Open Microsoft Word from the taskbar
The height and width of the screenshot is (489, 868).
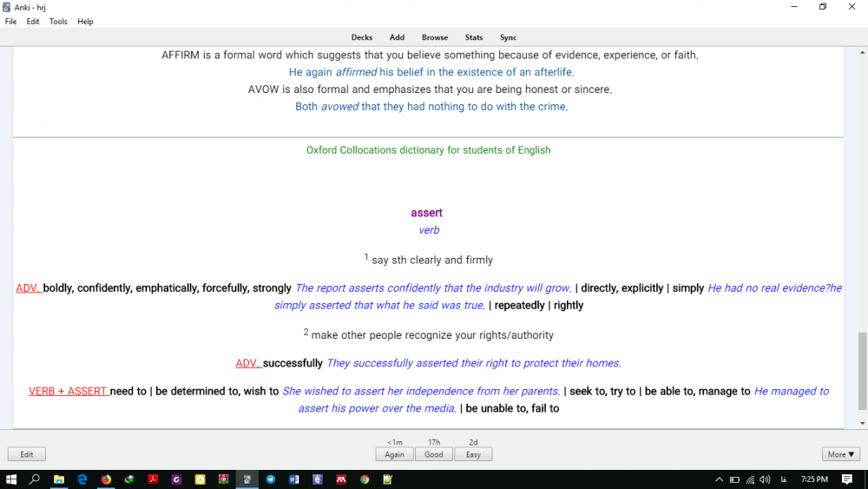tap(294, 479)
